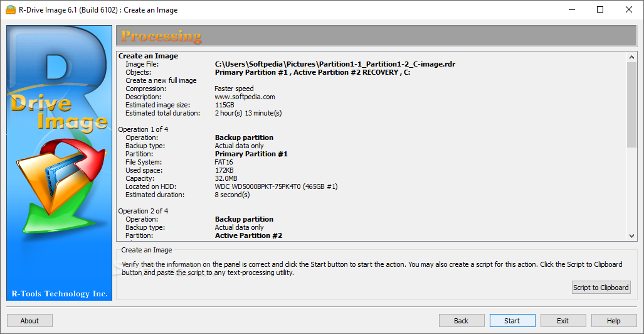
Task: Click the 'Operation 2 of 4' heading
Action: (x=144, y=211)
